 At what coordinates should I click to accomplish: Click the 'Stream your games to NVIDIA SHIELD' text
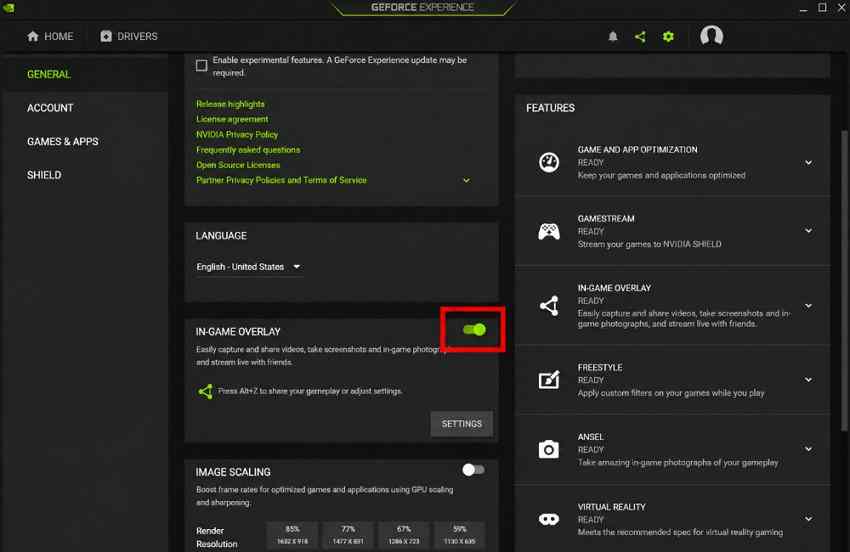649,245
